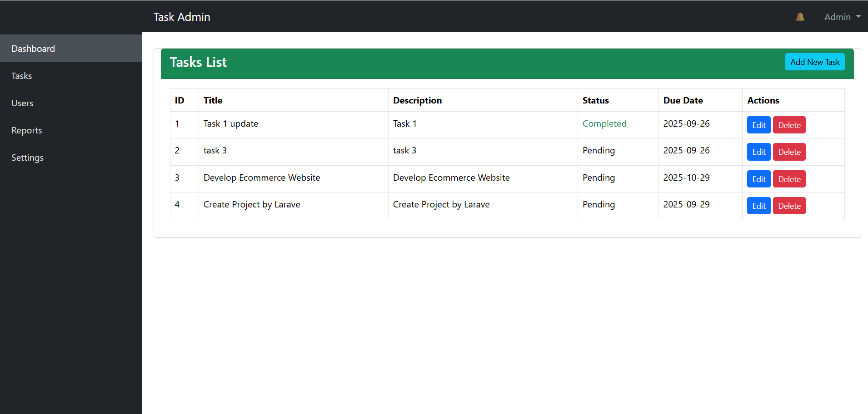Edit the Develop Ecommerce Website task
Viewport: 868px width, 414px height.
pos(758,179)
